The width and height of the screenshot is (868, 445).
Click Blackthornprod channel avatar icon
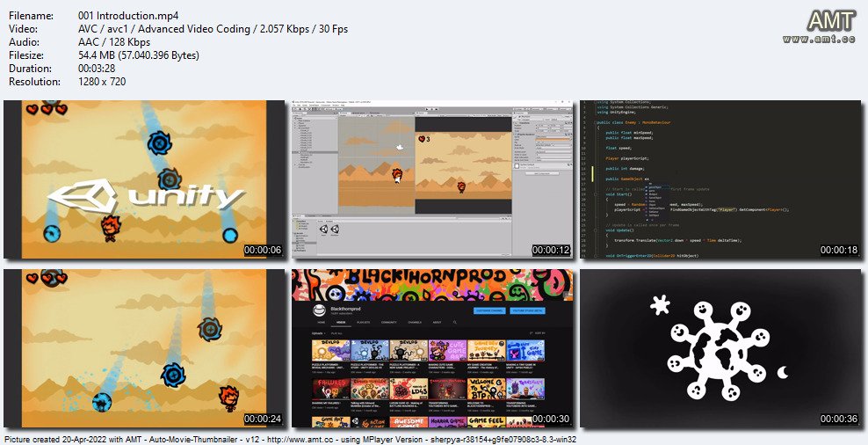320,310
